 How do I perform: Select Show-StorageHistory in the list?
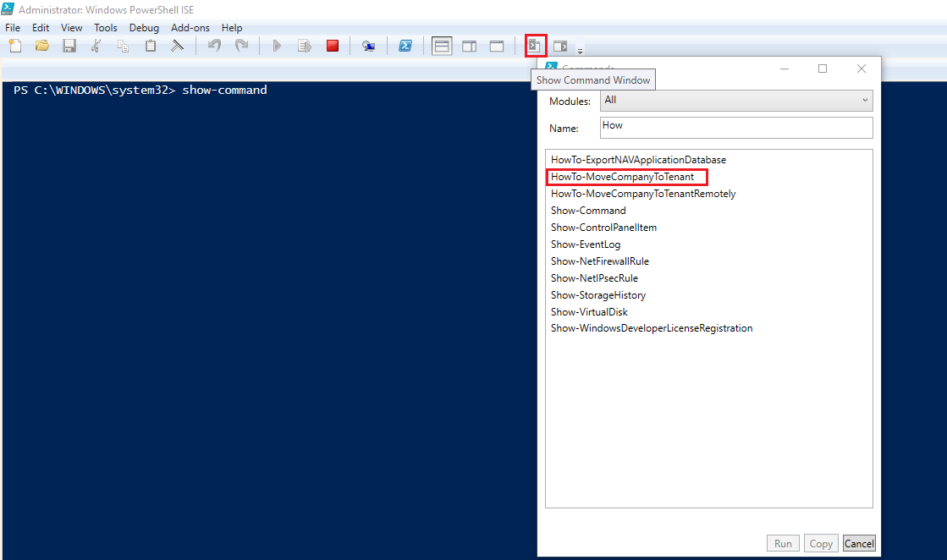[598, 295]
